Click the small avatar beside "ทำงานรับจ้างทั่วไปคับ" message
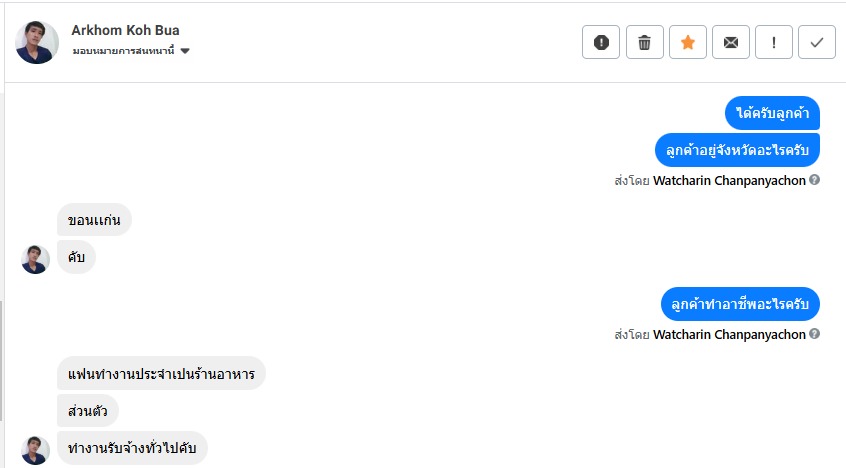 coord(35,450)
